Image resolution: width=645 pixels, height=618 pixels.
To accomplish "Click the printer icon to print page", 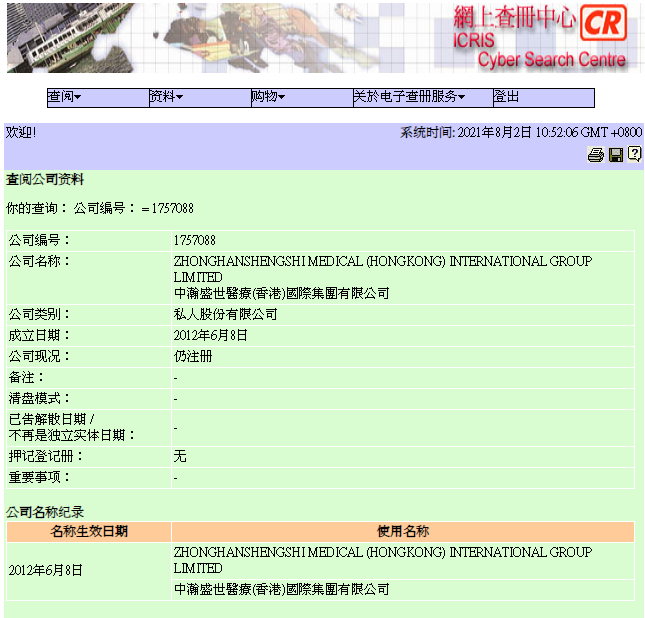I will tap(596, 155).
